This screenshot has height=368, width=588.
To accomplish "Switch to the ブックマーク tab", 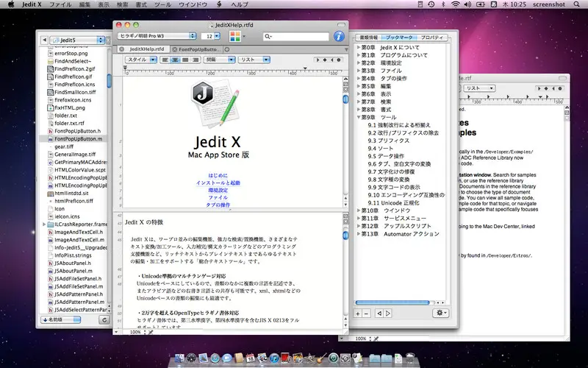I will click(399, 38).
